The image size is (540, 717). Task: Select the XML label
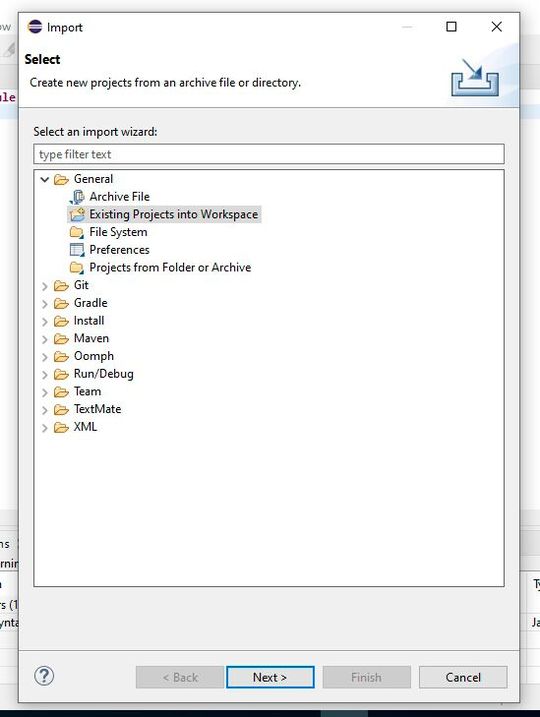pyautogui.click(x=86, y=427)
